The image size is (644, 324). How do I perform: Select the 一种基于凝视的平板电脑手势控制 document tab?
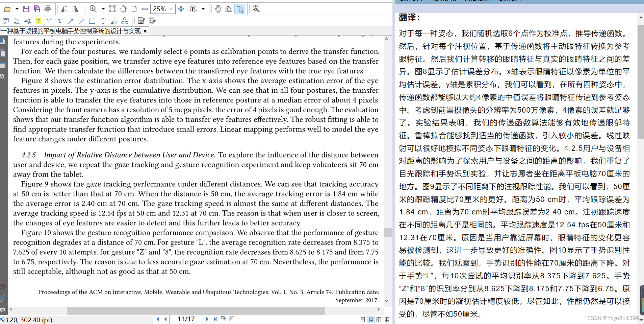pos(71,30)
